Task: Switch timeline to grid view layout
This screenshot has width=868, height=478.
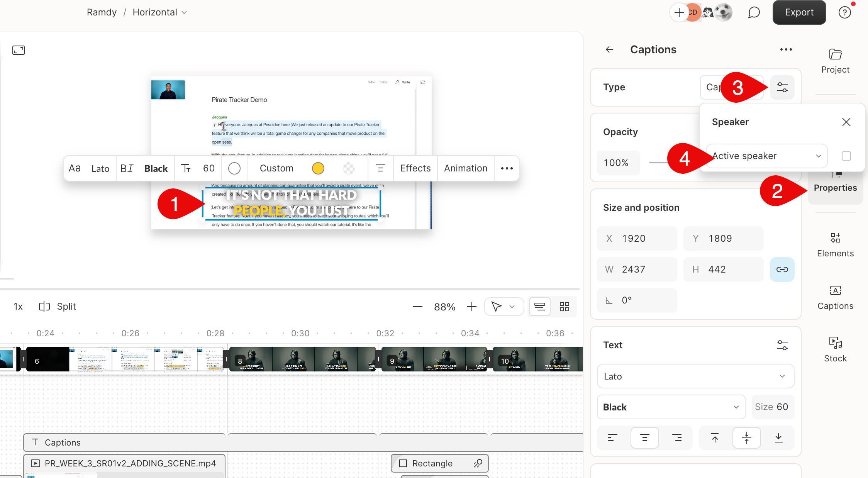Action: tap(564, 306)
